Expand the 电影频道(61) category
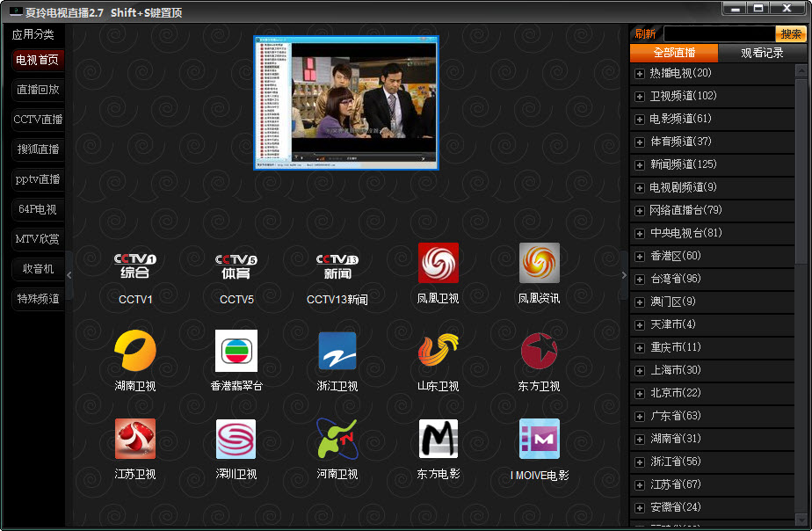The width and height of the screenshot is (812, 531). [640, 120]
